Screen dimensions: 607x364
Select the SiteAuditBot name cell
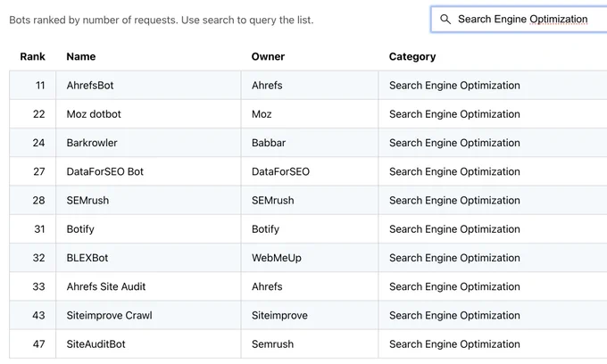pos(148,343)
